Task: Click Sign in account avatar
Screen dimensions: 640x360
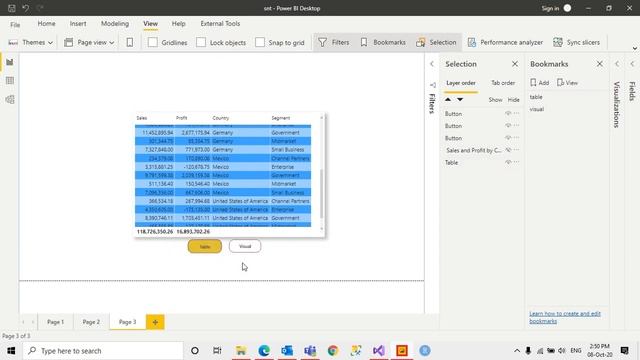Action: [567, 8]
